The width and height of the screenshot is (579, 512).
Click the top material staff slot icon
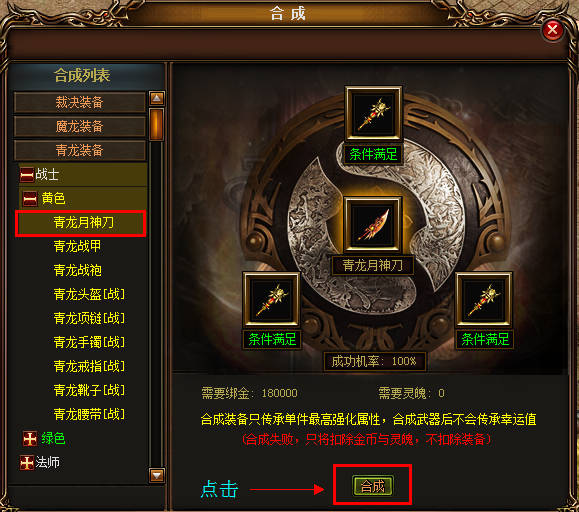click(x=373, y=114)
